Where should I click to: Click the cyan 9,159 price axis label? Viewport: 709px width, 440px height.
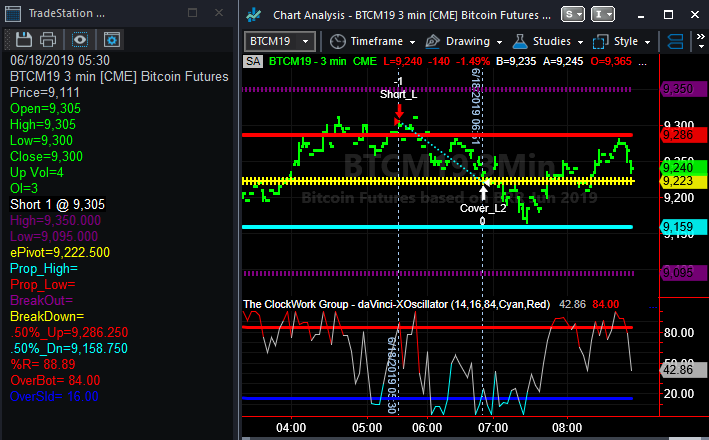click(683, 227)
